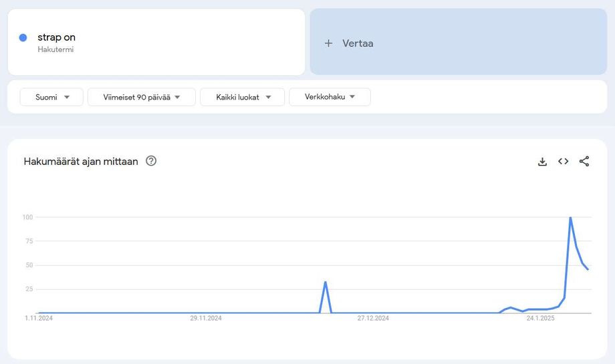Click the small mid-December spike on the chart
Viewport: 615px width, 364px height.
click(326, 282)
